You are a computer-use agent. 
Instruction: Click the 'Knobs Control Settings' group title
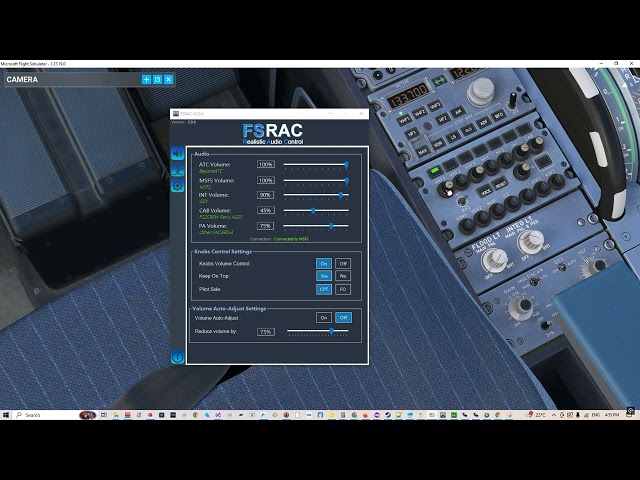[x=223, y=251]
